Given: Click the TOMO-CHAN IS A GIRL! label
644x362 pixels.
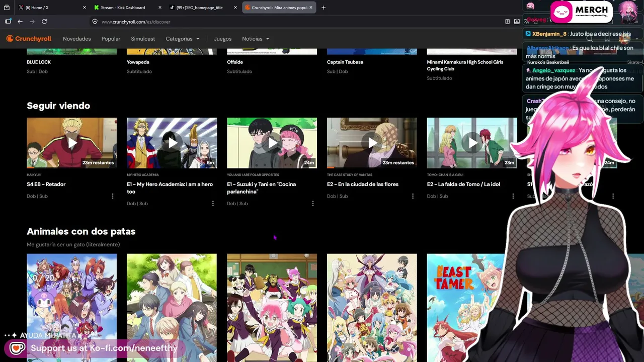Looking at the screenshot, I should click(445, 175).
